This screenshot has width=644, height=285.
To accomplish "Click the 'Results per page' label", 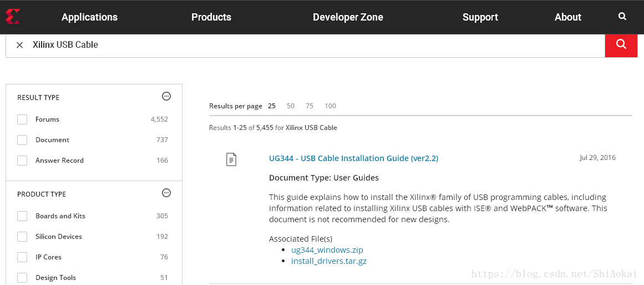I will coord(236,106).
